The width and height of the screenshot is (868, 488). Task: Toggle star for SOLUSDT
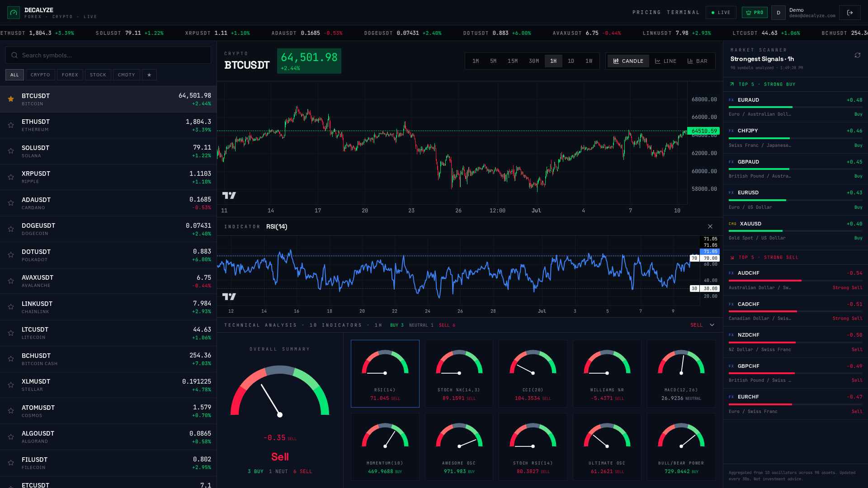click(x=11, y=151)
